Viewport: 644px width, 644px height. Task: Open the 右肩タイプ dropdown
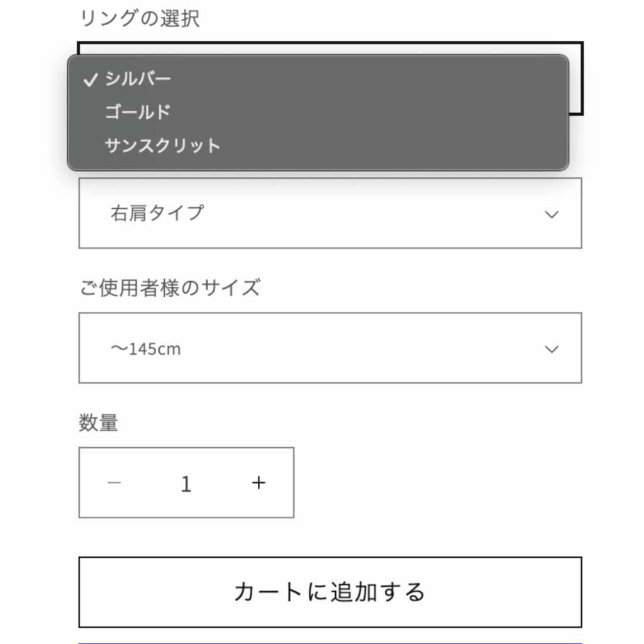coord(330,213)
